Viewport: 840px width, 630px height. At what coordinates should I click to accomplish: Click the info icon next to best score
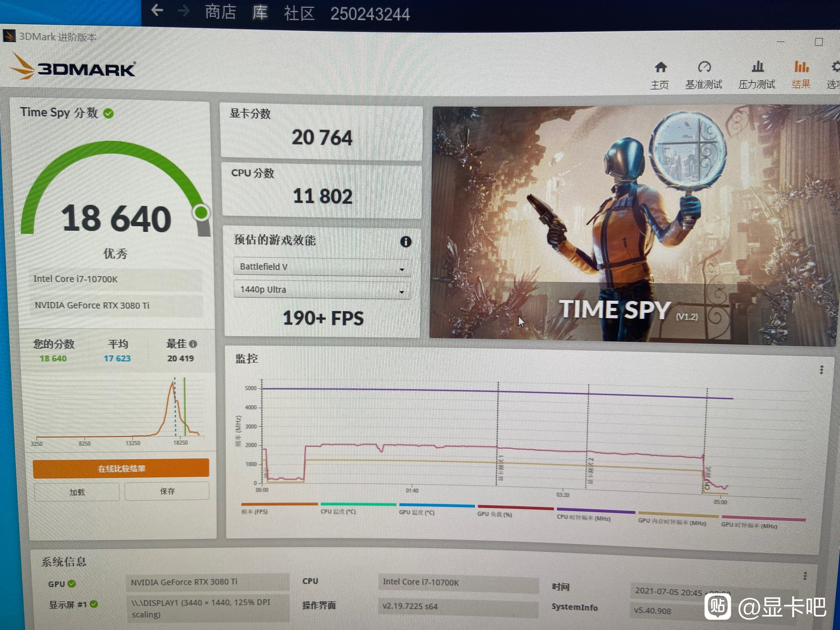pyautogui.click(x=193, y=344)
